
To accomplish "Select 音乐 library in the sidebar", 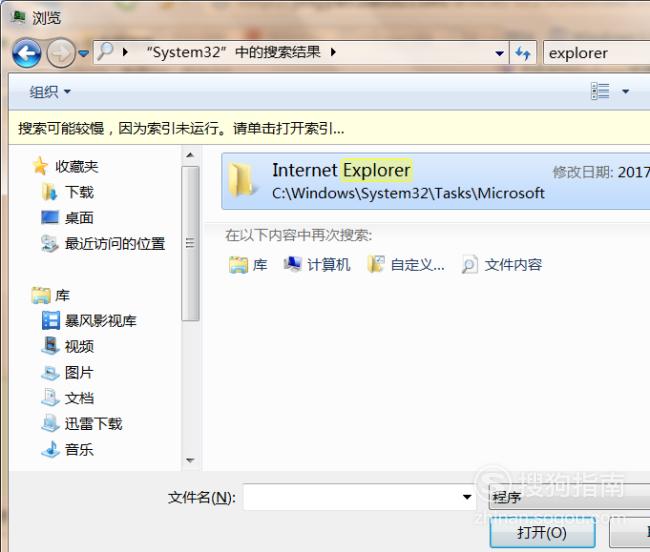I will 68,449.
